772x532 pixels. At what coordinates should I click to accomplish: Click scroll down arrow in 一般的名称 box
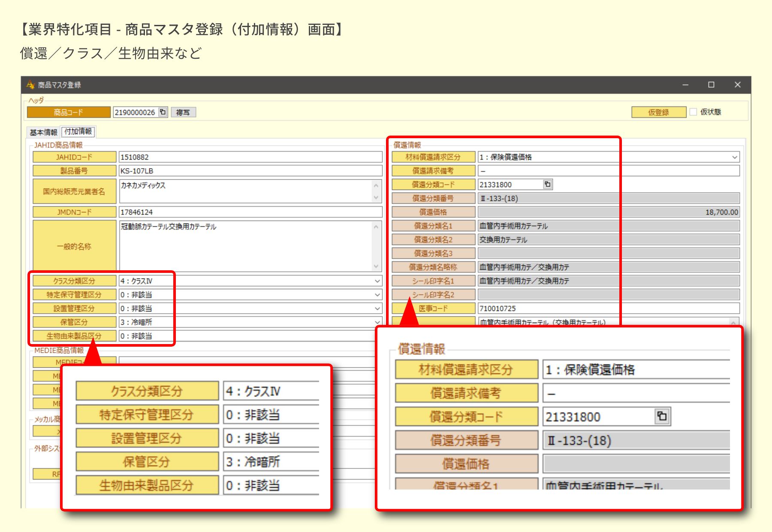coord(376,266)
